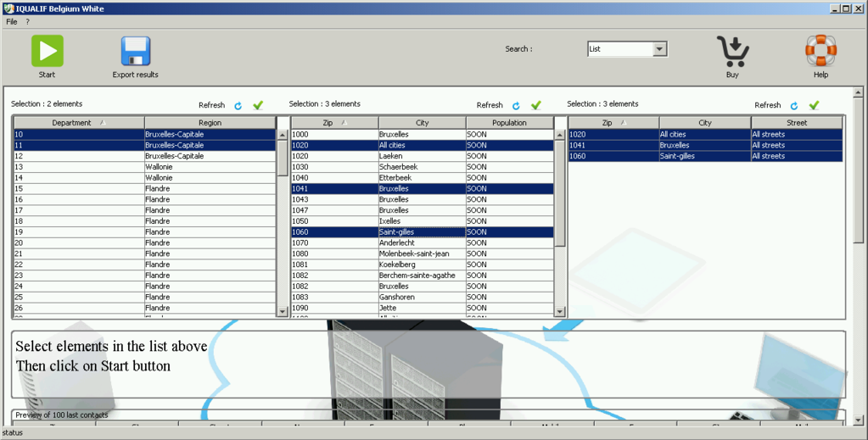The image size is (868, 440).
Task: Open the ? menu
Action: pos(28,21)
